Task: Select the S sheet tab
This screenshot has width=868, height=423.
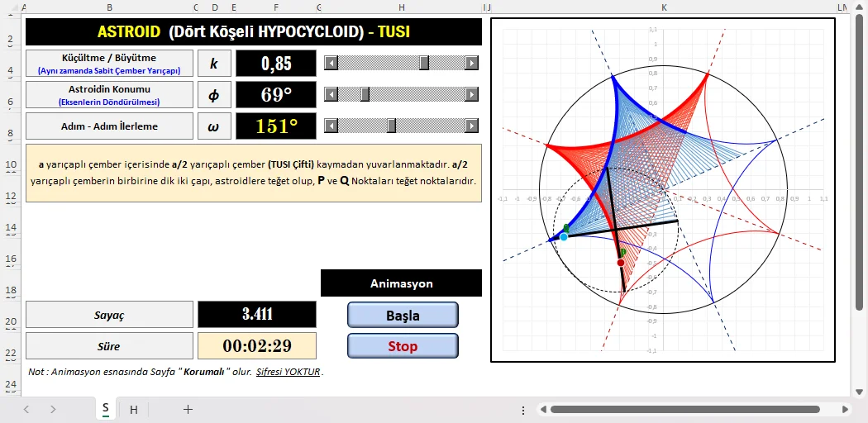Action: [x=105, y=409]
